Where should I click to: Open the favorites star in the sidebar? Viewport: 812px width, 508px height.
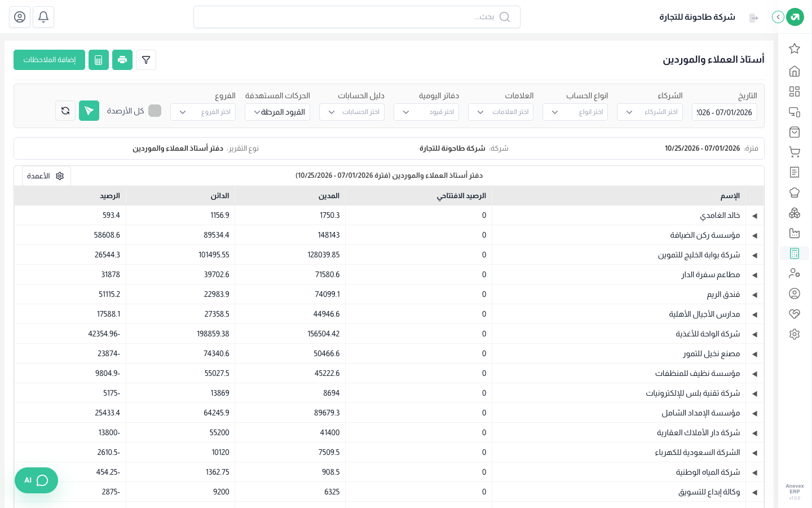[x=795, y=49]
